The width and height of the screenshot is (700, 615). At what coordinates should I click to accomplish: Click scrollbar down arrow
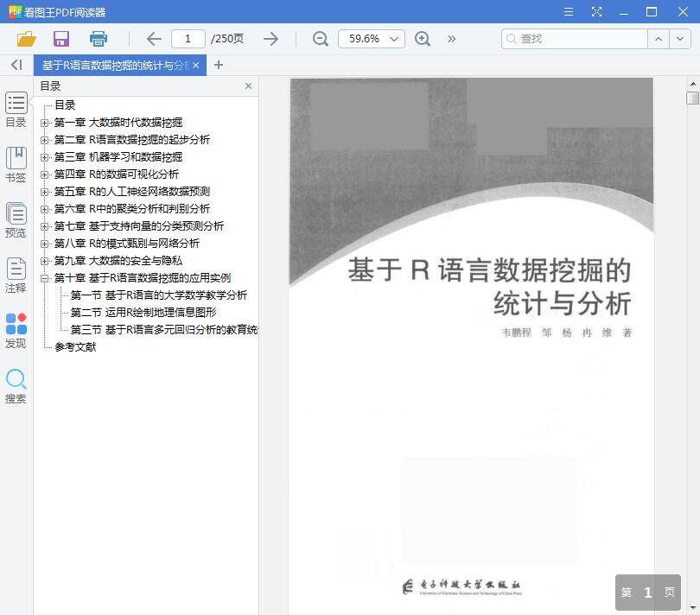click(692, 608)
